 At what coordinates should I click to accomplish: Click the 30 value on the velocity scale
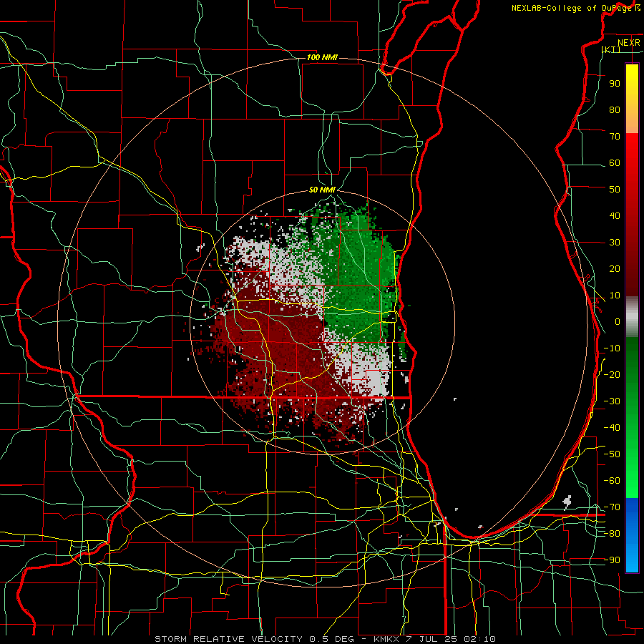pos(615,243)
